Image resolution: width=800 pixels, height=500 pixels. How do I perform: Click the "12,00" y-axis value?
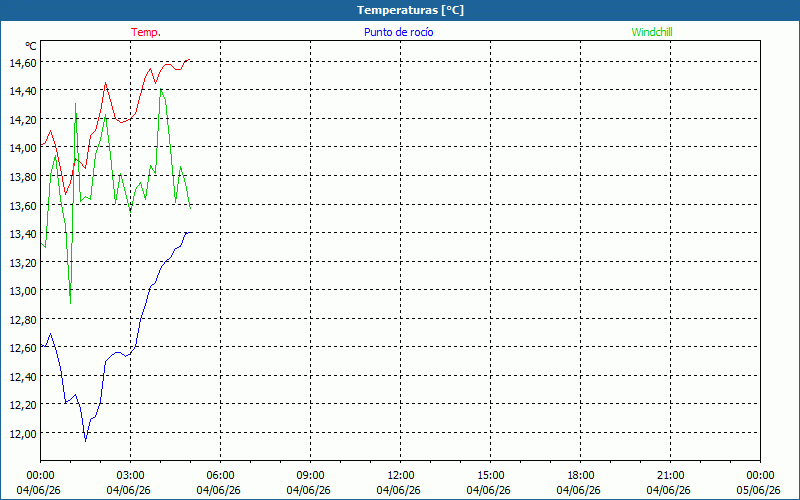pyautogui.click(x=23, y=434)
